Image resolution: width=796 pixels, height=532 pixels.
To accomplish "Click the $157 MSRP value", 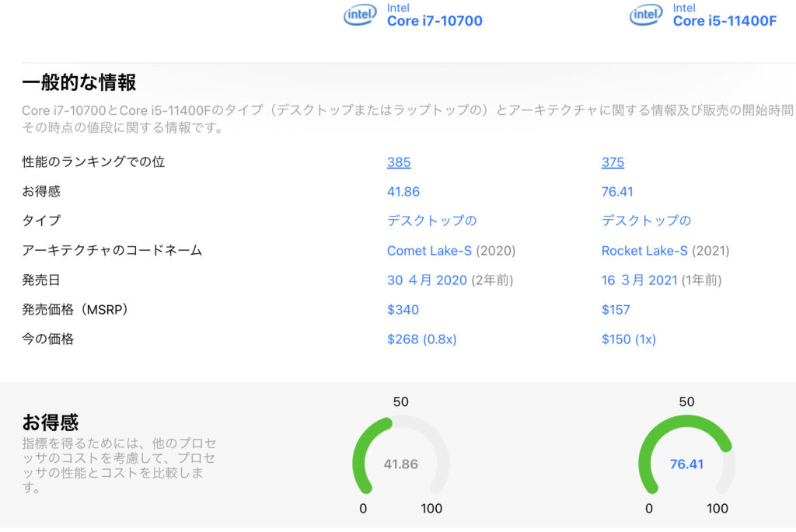I will click(616, 309).
